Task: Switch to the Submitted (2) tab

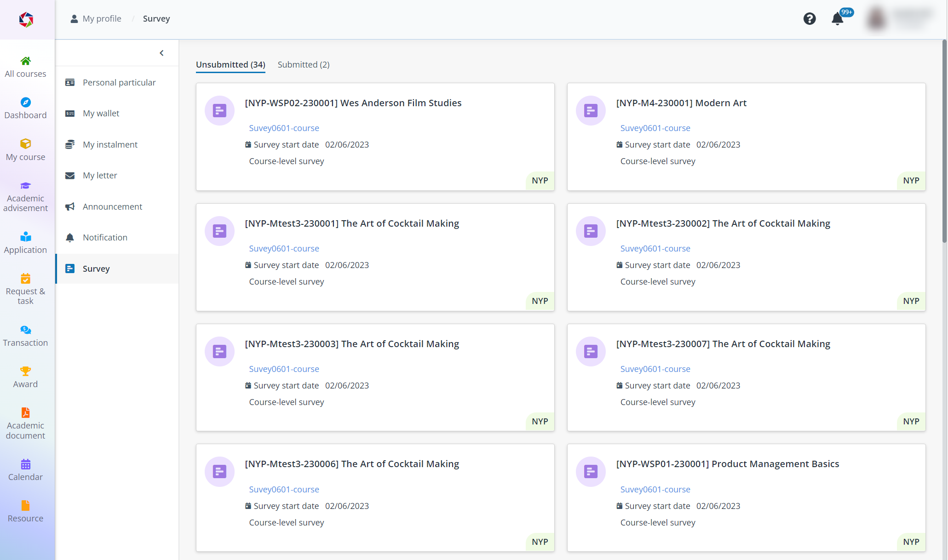Action: [304, 65]
